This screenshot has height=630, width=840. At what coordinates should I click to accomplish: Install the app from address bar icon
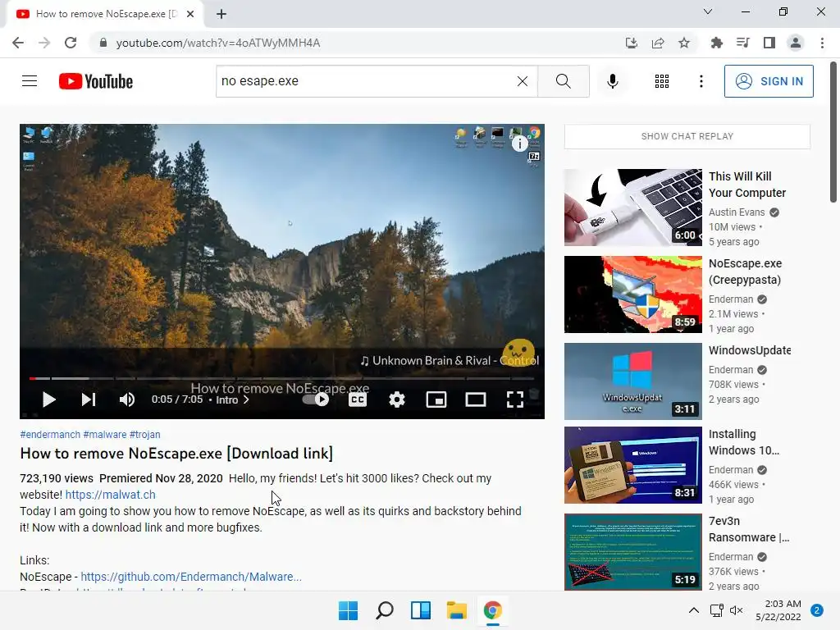coord(632,43)
